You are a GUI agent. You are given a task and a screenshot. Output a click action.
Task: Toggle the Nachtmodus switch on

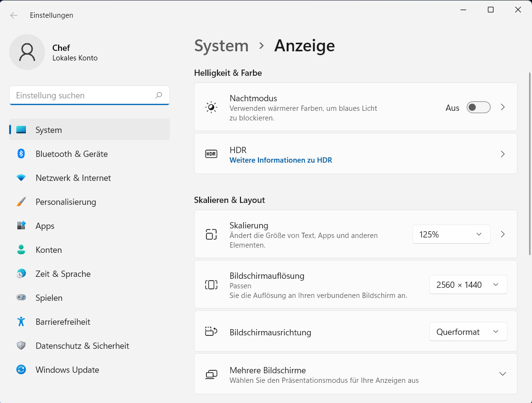(x=478, y=107)
